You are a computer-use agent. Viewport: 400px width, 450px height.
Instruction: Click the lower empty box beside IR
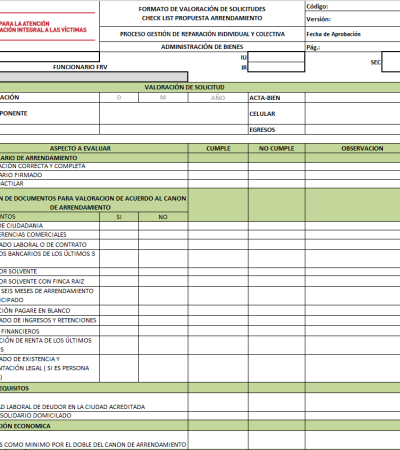pyautogui.click(x=276, y=67)
